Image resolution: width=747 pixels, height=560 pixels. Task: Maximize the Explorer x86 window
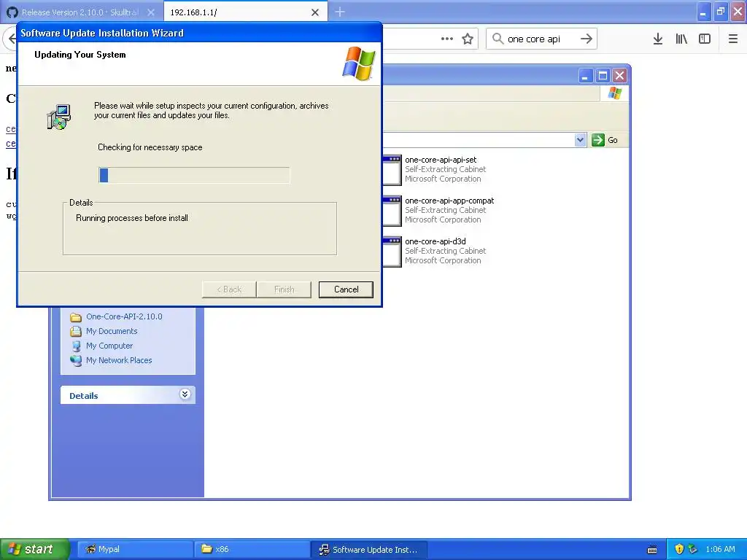tap(603, 76)
